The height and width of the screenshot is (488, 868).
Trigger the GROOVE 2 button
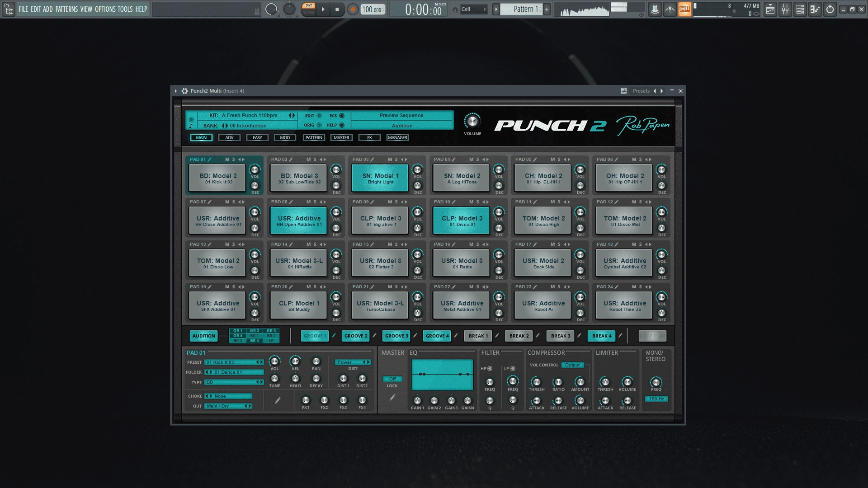click(356, 336)
